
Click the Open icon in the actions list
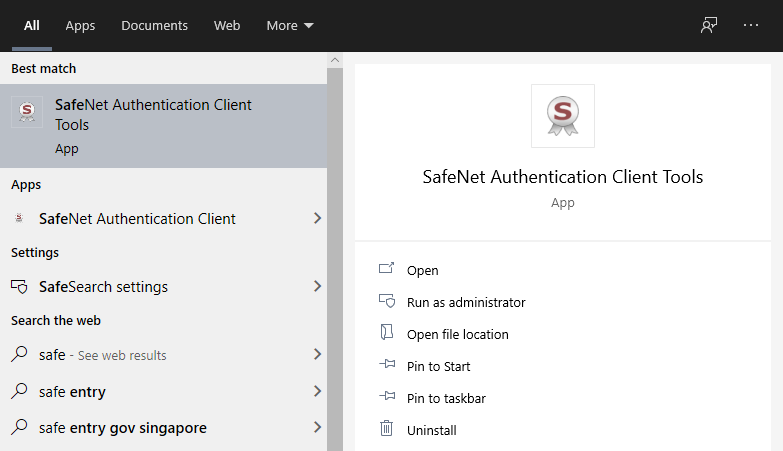coord(387,269)
